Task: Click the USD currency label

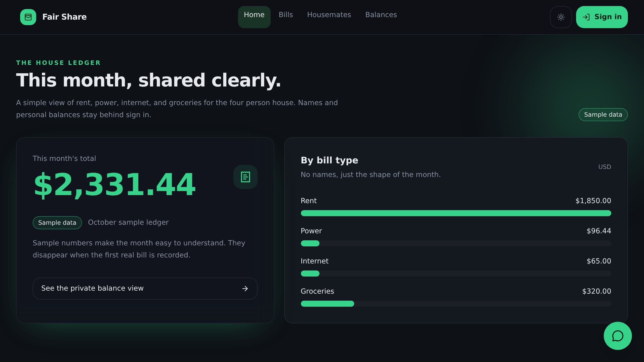Action: 605,167
